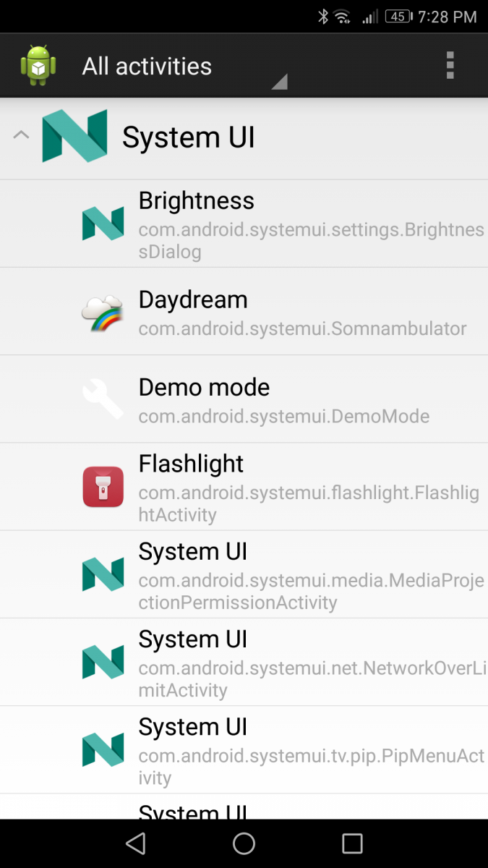The width and height of the screenshot is (488, 868).
Task: Collapse the System UI group chevron
Action: [21, 135]
